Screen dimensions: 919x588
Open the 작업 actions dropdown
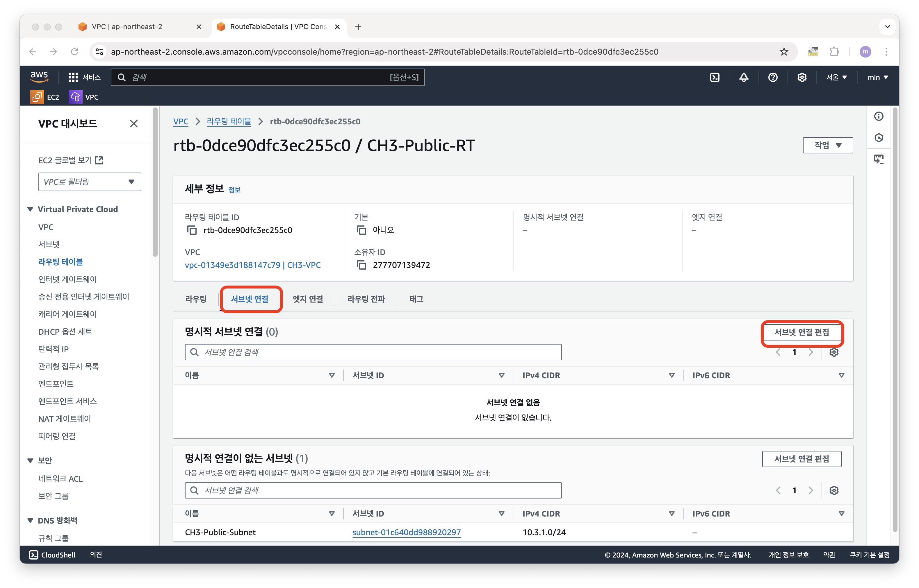[828, 145]
